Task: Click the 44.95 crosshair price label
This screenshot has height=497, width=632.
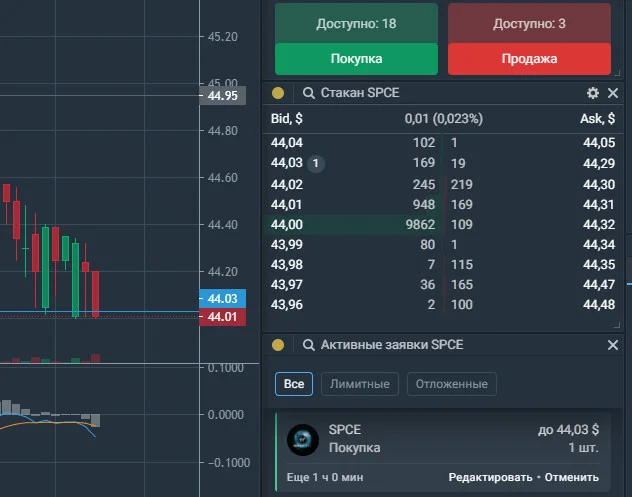Action: 222,96
